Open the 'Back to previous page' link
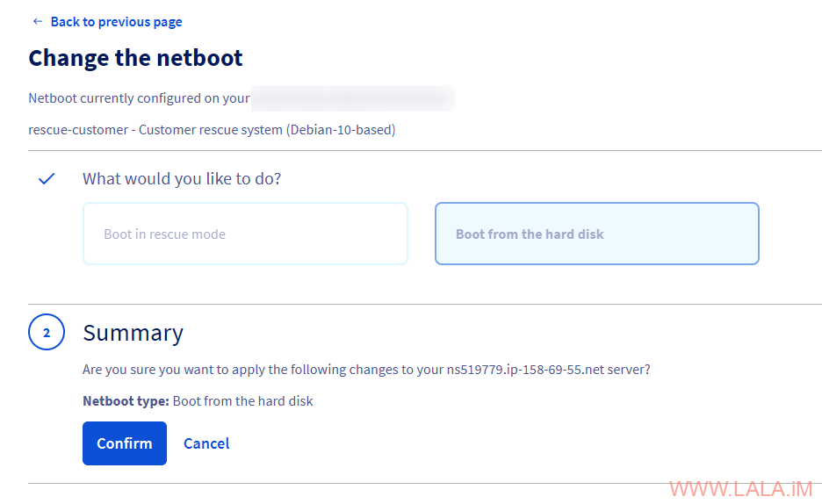Viewport: 822px width, 504px height. coord(116,22)
